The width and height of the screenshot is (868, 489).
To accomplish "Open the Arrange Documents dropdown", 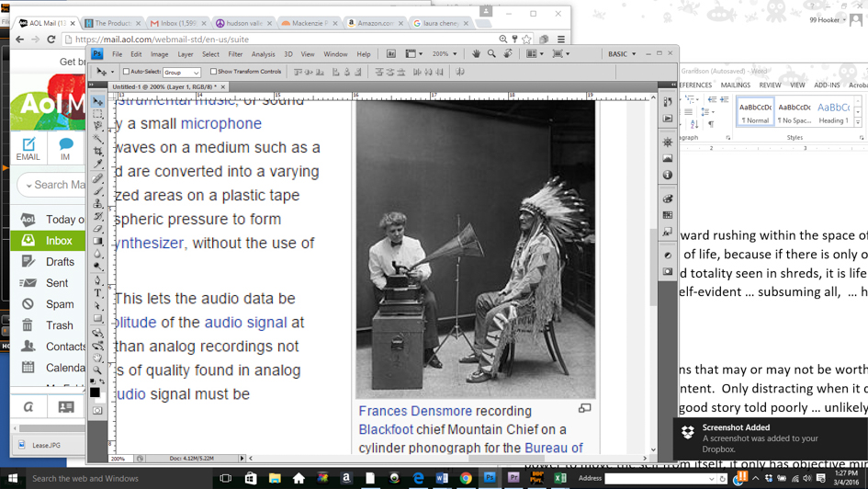I will point(535,53).
